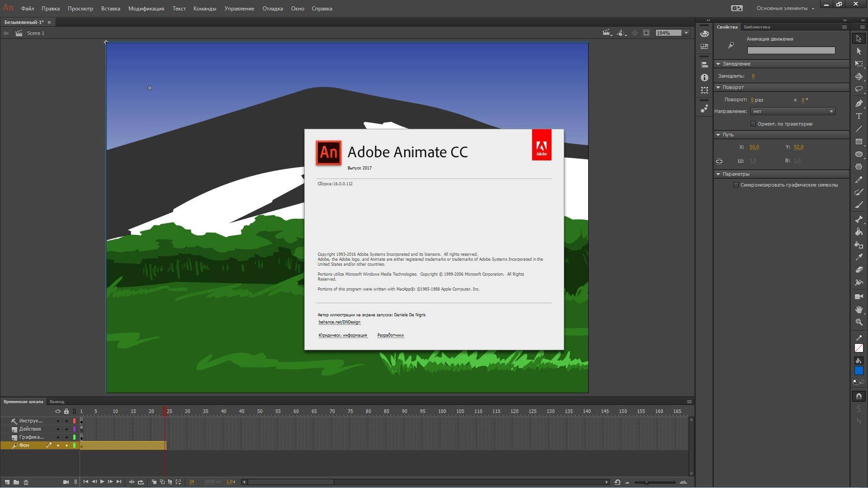Select the Selection arrow tool
868x488 pixels.
point(859,39)
